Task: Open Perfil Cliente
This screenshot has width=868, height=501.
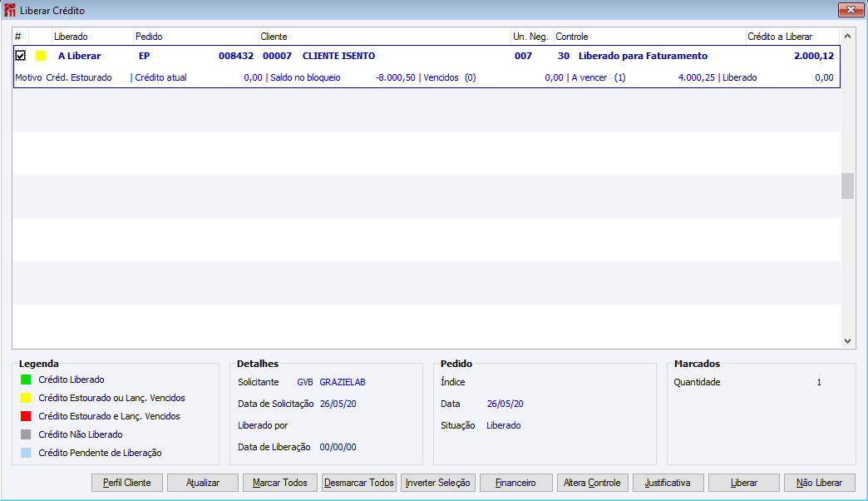Action: tap(126, 483)
